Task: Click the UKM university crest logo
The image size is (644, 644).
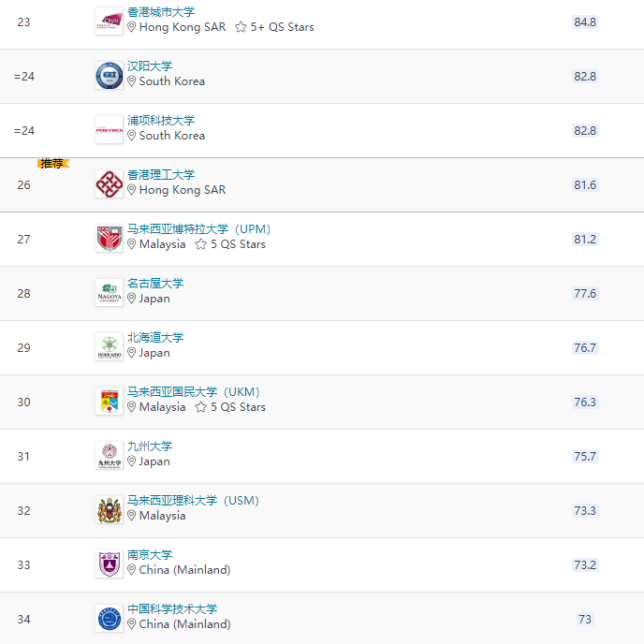Action: [x=109, y=401]
